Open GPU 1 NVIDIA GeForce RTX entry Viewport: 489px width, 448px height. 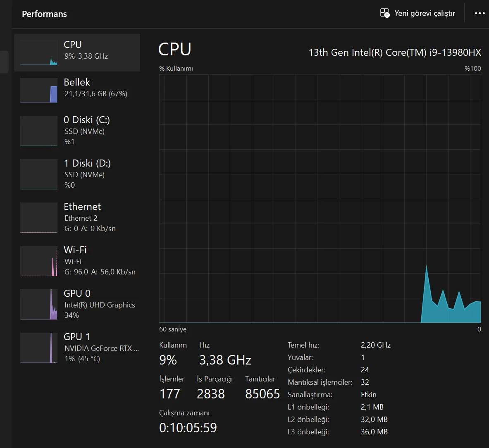point(77,347)
